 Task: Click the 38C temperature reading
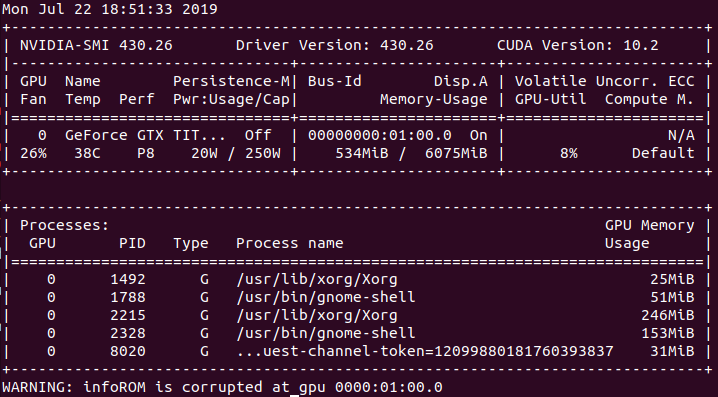[87, 153]
